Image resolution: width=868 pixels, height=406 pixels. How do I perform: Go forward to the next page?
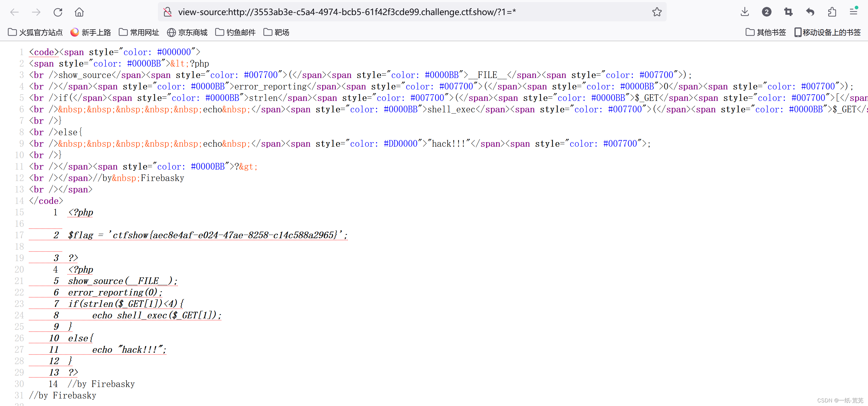[36, 12]
